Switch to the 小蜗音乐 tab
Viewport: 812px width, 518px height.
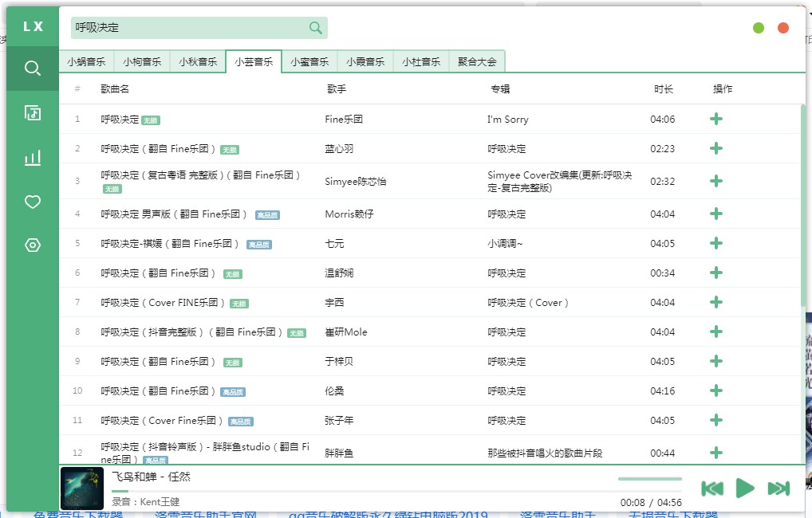coord(86,61)
